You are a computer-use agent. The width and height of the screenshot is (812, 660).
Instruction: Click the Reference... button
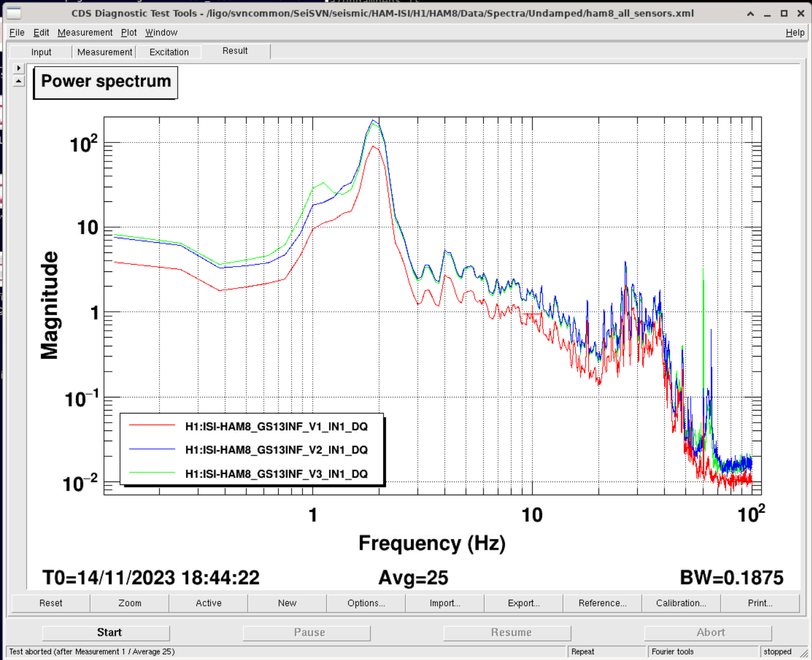coord(602,603)
